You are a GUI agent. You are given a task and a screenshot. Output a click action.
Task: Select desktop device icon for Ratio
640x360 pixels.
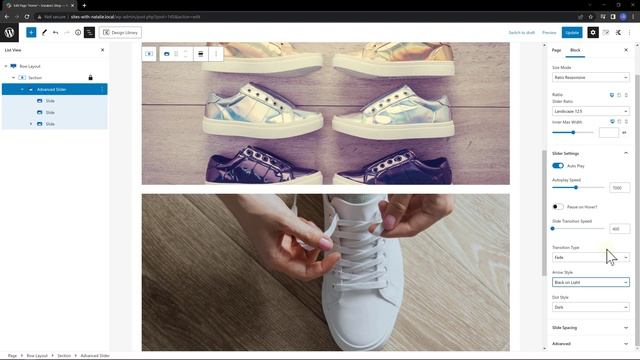[612, 95]
